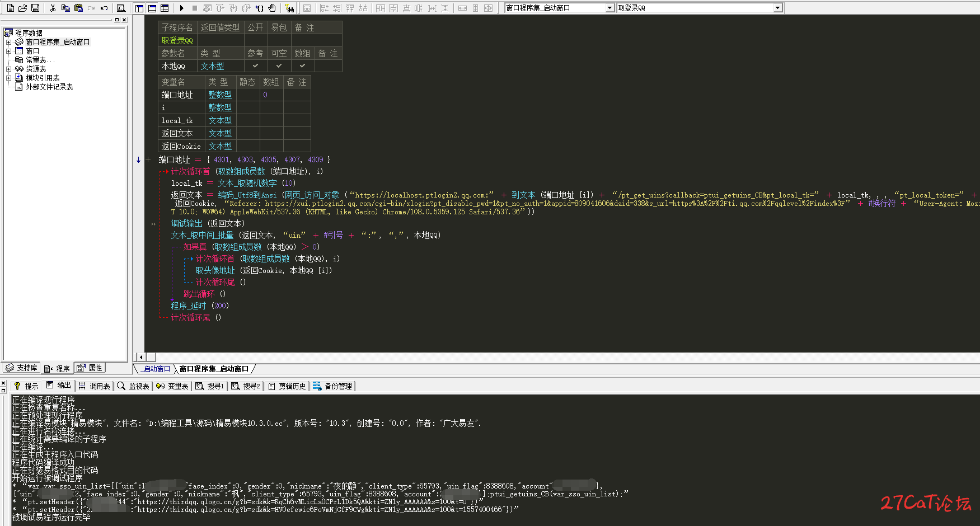980x526 pixels.
Task: Cut selection with the scissors icon
Action: click(53, 8)
